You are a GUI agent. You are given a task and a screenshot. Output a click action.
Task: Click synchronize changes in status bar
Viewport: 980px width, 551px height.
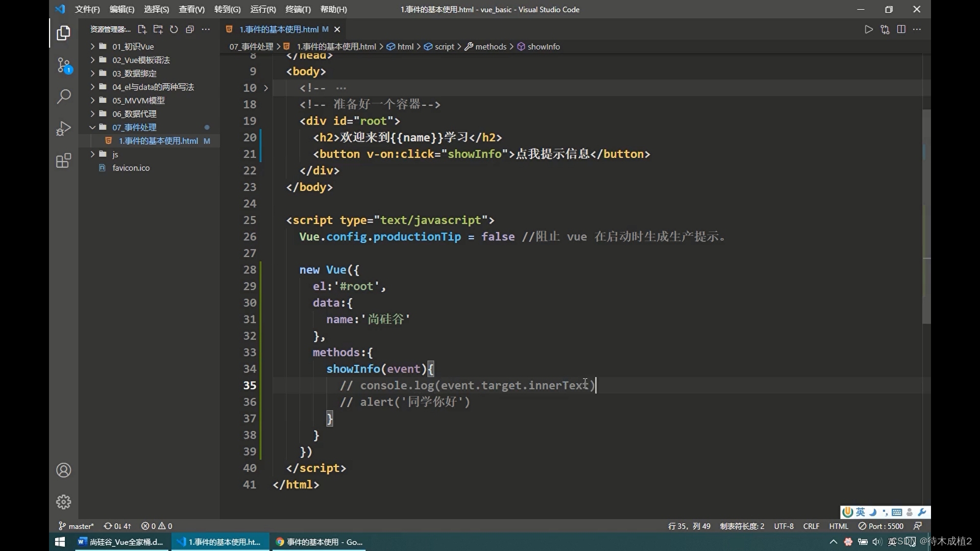pos(117,526)
